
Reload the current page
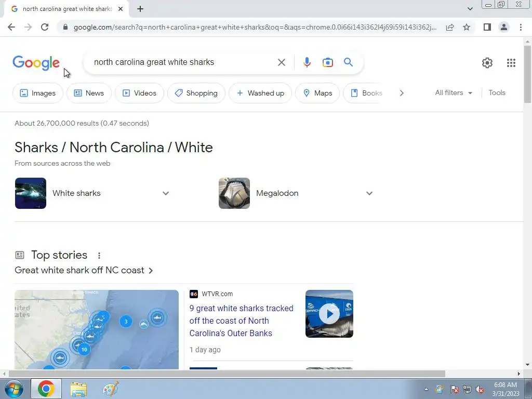pyautogui.click(x=45, y=27)
